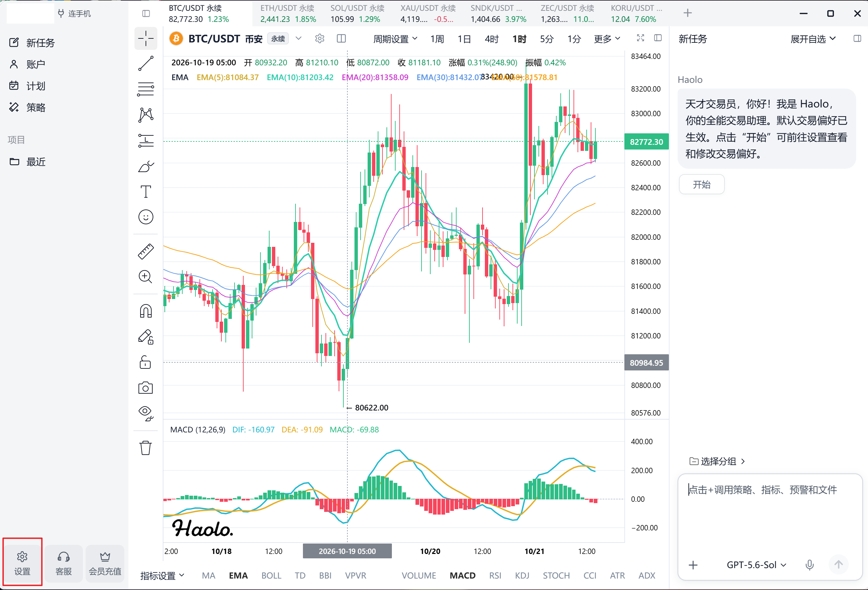Select the 1日 timeframe
868x590 pixels.
tap(464, 39)
